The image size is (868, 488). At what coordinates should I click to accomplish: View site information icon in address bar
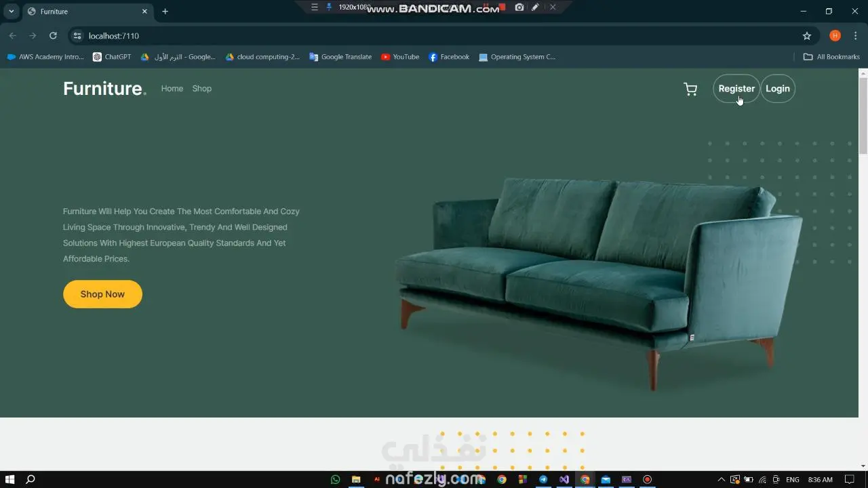coord(77,36)
